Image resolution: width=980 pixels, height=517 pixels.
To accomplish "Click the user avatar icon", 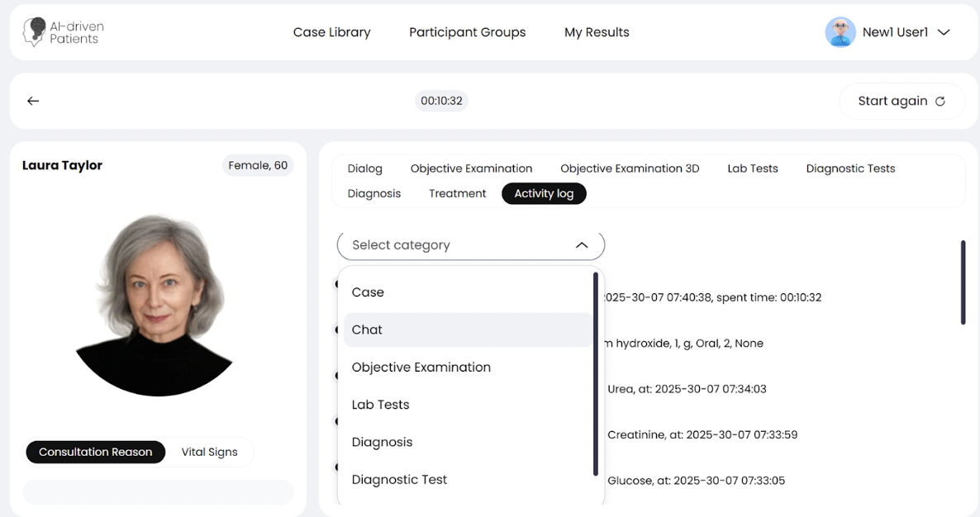I will coord(840,32).
